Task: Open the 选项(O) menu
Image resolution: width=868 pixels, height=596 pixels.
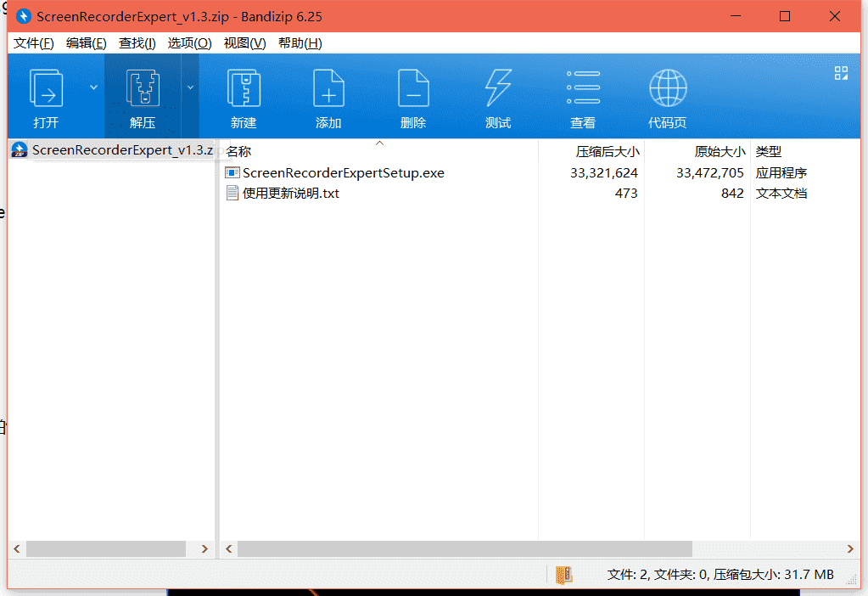Action: click(x=189, y=43)
